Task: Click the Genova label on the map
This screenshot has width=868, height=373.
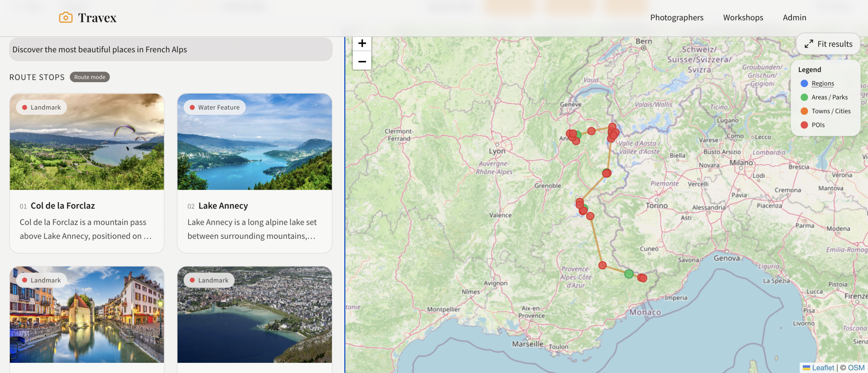Action: click(x=727, y=258)
